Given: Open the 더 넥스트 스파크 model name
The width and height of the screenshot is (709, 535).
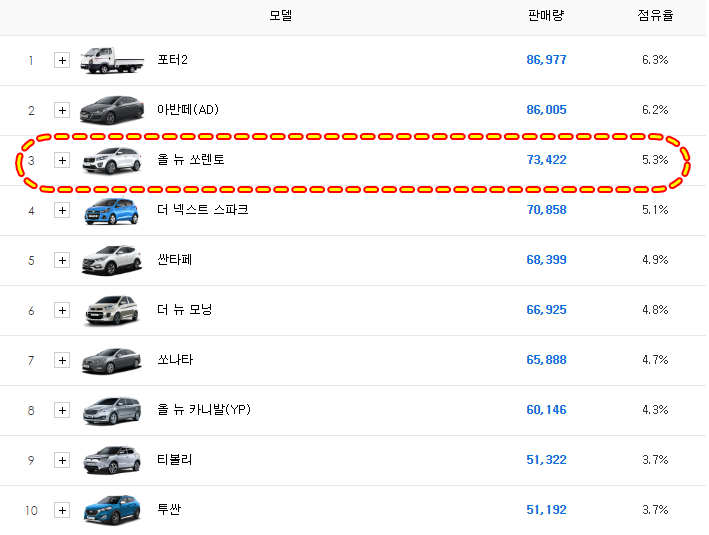Looking at the screenshot, I should coord(203,210).
